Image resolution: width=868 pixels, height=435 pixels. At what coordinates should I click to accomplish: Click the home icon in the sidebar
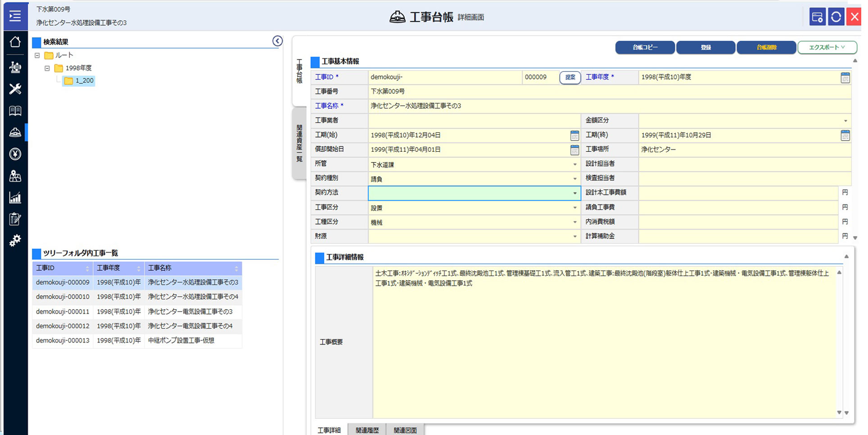[15, 42]
